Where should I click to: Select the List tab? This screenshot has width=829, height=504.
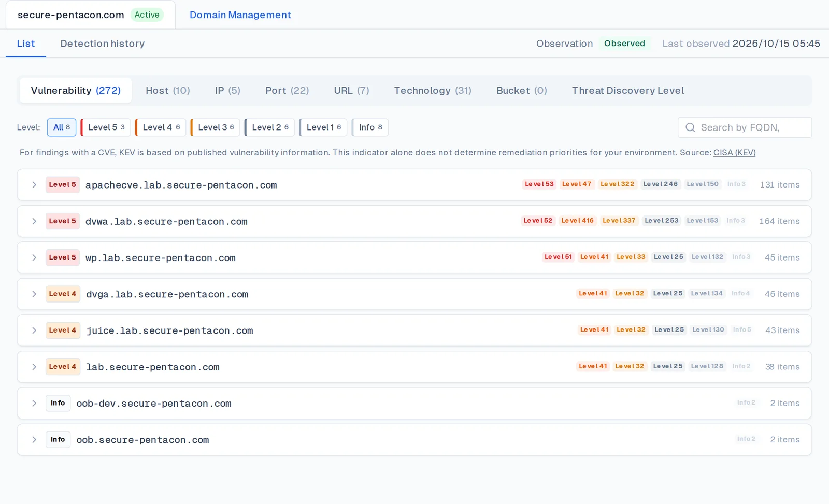tap(26, 44)
